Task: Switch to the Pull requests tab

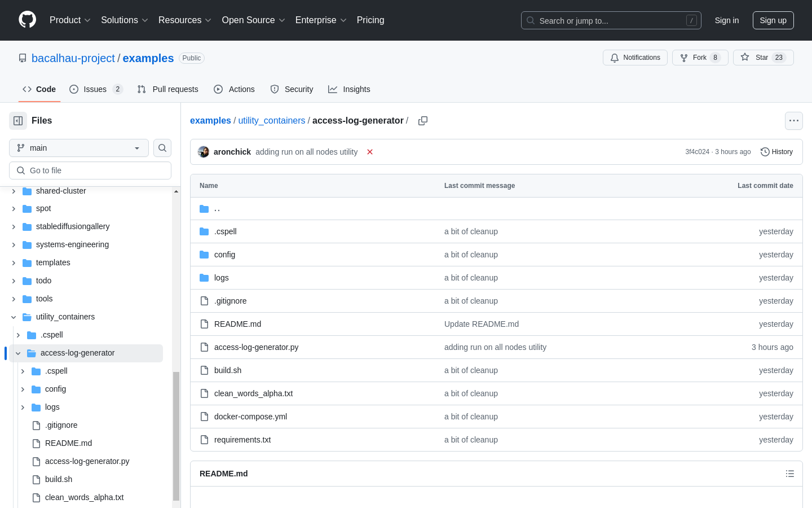Action: click(168, 89)
